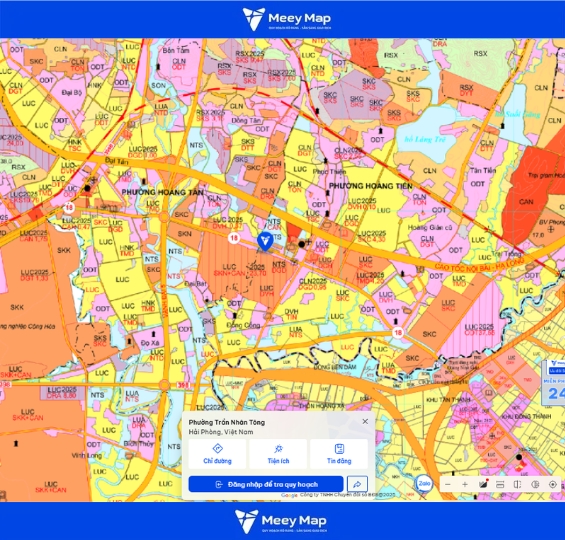Click Đăng nhập để tra quy hoạch button

coord(266,484)
